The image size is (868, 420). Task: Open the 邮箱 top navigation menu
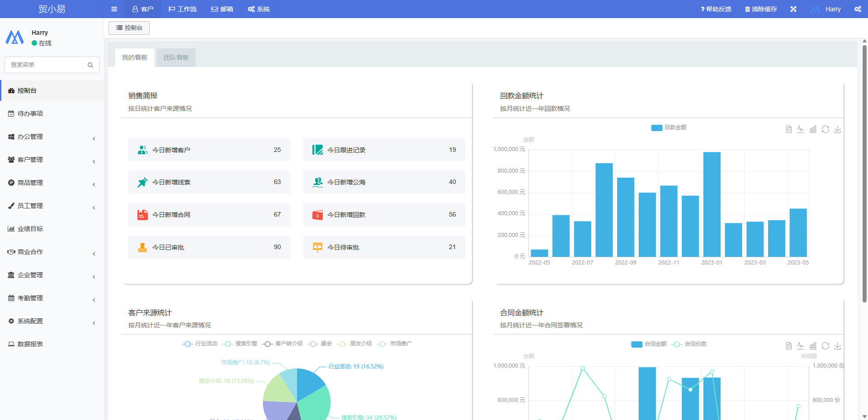222,9
